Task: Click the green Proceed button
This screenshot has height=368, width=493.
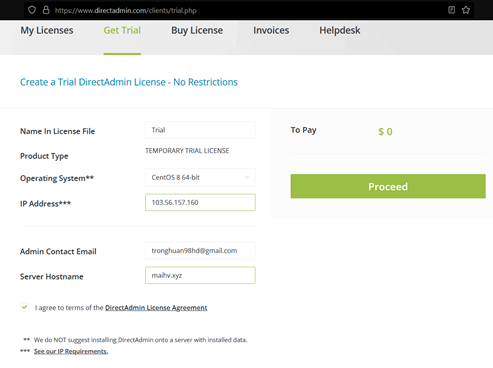Action: click(x=388, y=186)
